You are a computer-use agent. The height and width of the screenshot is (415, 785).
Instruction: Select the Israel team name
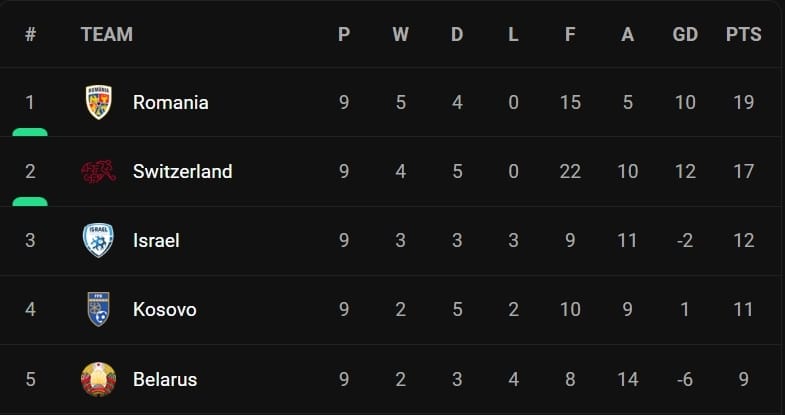pyautogui.click(x=156, y=240)
